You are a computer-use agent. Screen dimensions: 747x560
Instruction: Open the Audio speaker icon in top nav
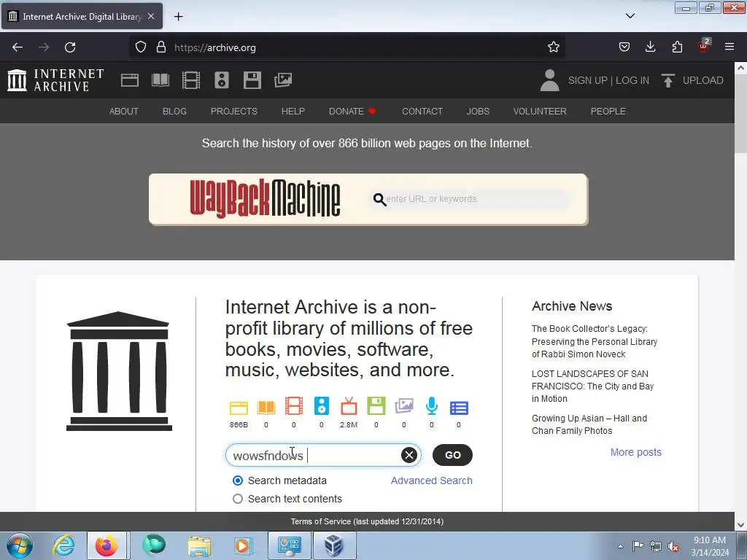[x=222, y=80]
